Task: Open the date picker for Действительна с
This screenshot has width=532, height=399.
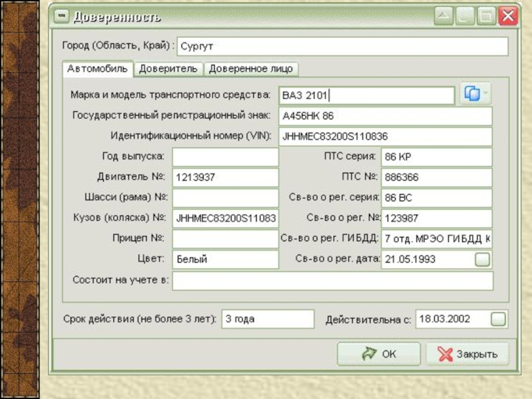Action: 498,319
